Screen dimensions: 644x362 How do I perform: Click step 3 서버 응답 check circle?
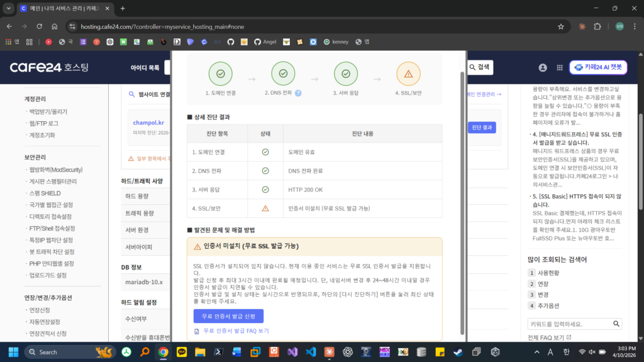tap(346, 74)
